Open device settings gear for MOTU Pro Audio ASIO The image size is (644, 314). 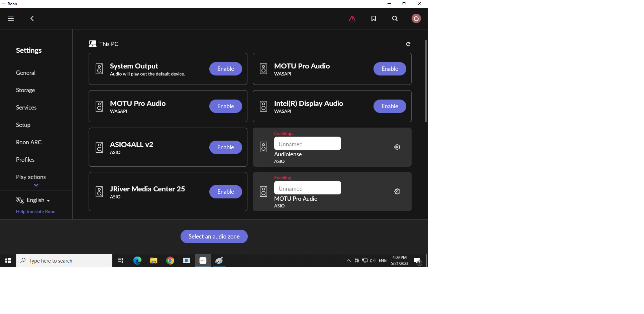pos(397,191)
